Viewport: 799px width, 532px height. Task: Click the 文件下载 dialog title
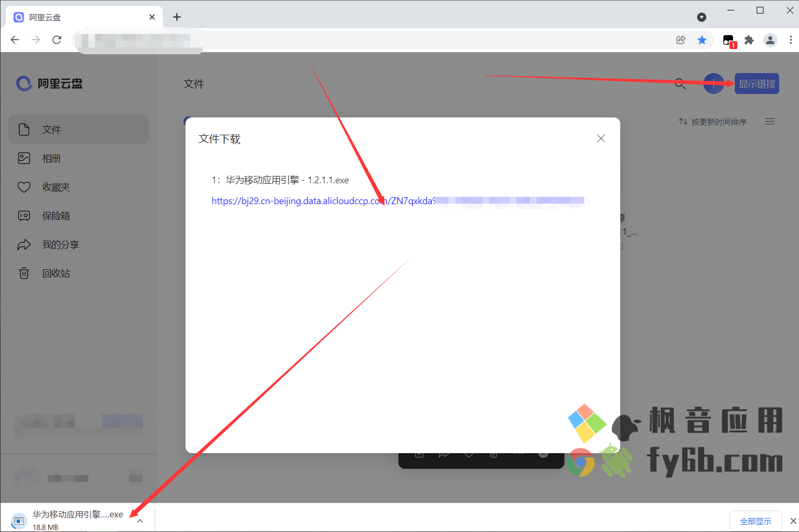tap(219, 139)
